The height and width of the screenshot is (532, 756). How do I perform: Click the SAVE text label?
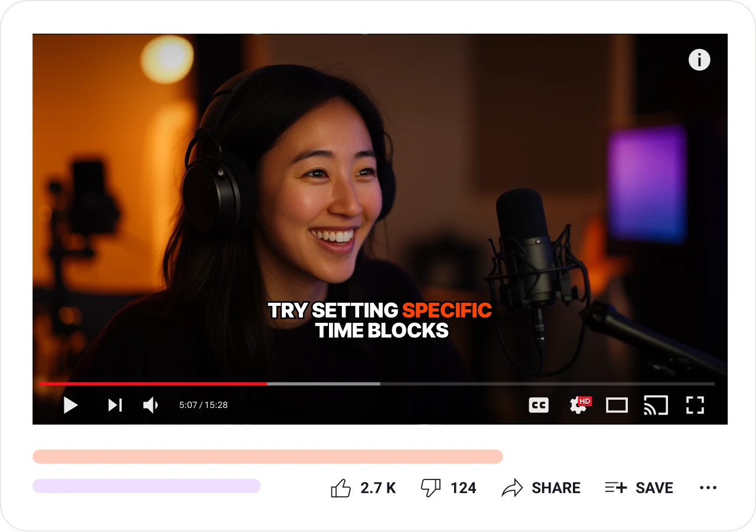click(x=654, y=488)
